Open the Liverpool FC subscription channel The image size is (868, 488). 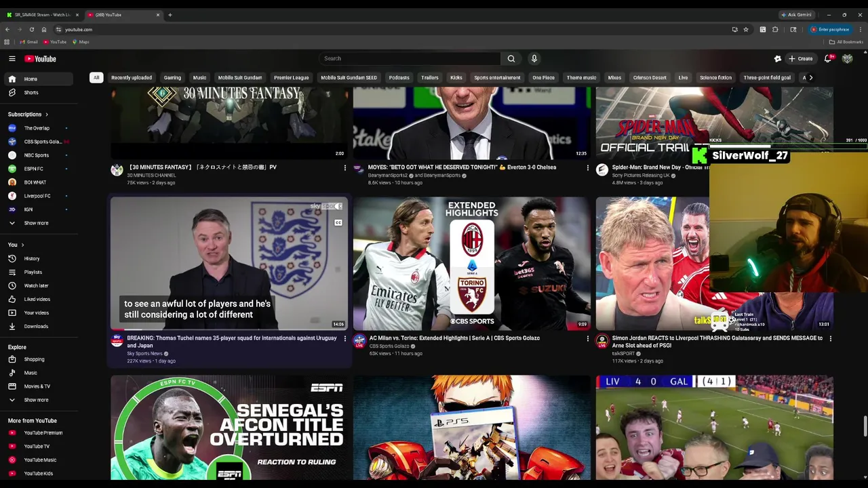(39, 196)
